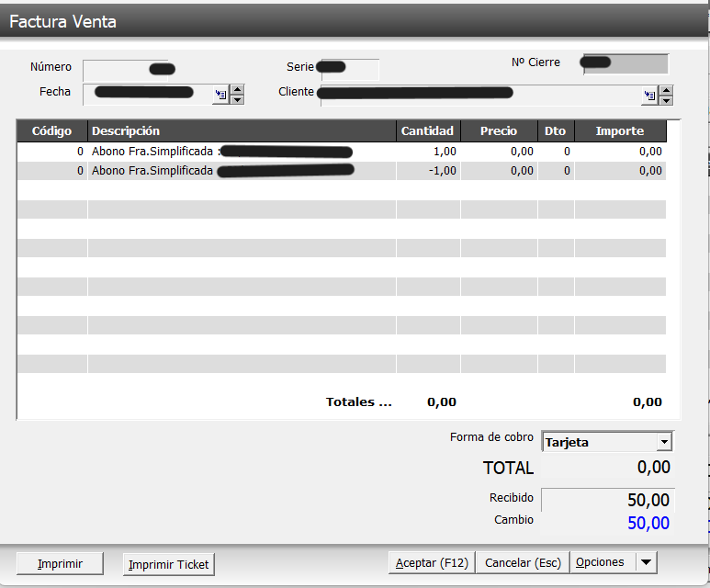Click into the Recibido amount field
The image size is (710, 588).
[608, 501]
